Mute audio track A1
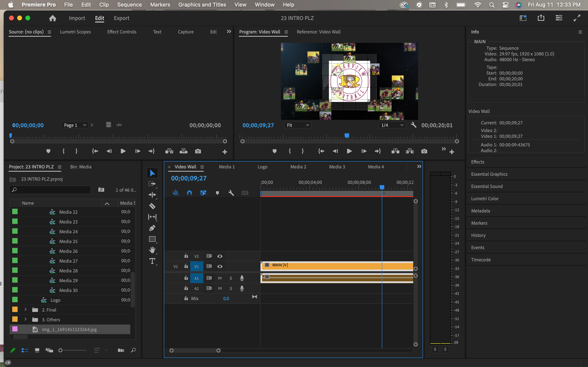This screenshot has height=367, width=588. tap(220, 278)
